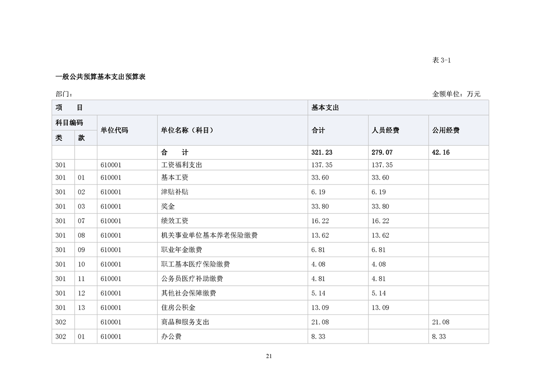
Task: Select the 类 header cell
Action: 63,138
